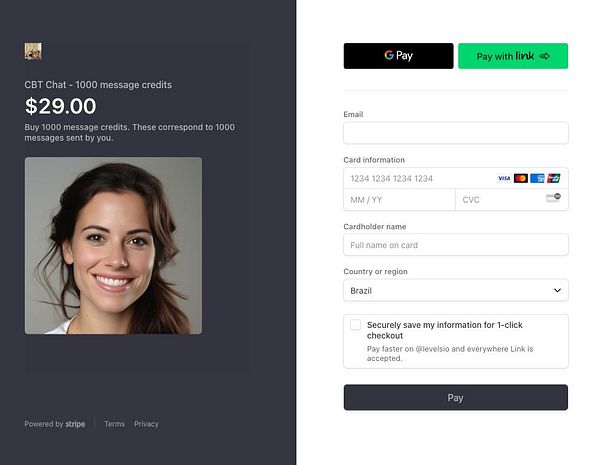
Task: Pay with link using the green button
Action: (513, 56)
